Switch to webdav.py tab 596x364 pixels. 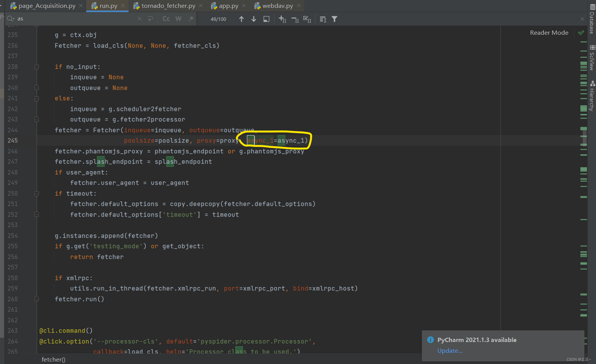277,6
